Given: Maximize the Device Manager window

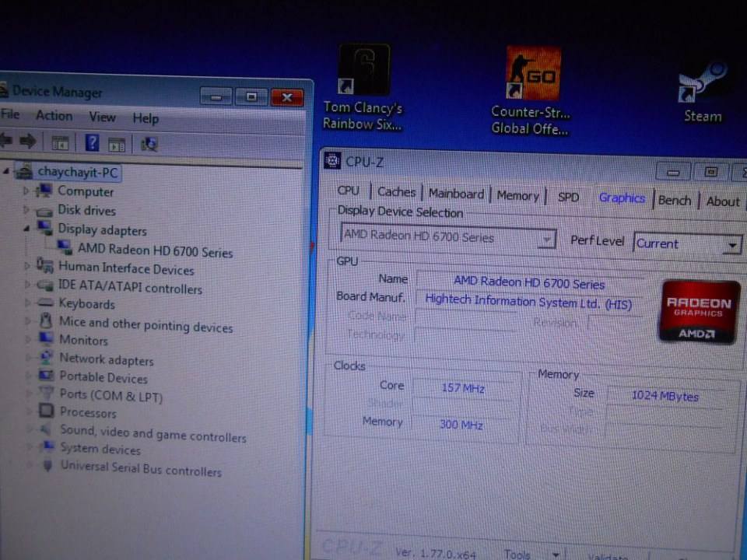Looking at the screenshot, I should [x=251, y=97].
